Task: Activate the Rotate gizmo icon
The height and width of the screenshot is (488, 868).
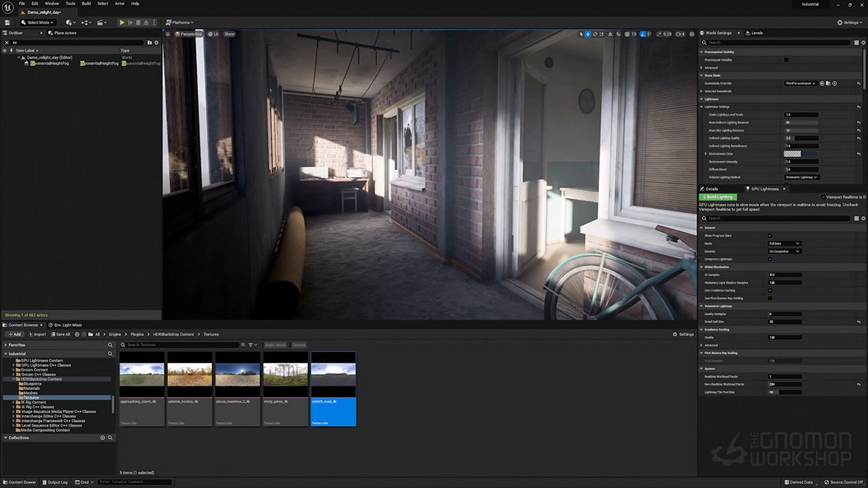Action: point(595,34)
